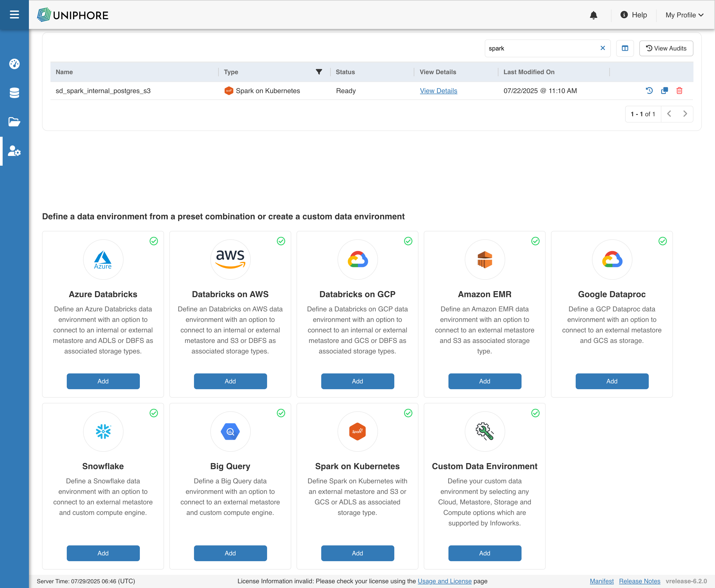
Task: Delete the sd_spark_internal_postgres_s3 environment
Action: coord(679,90)
